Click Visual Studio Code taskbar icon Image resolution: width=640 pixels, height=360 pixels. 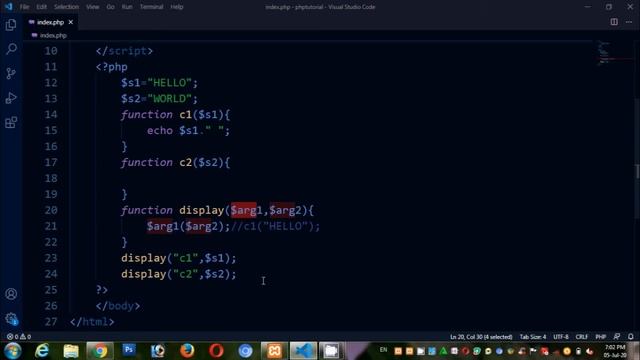point(304,351)
